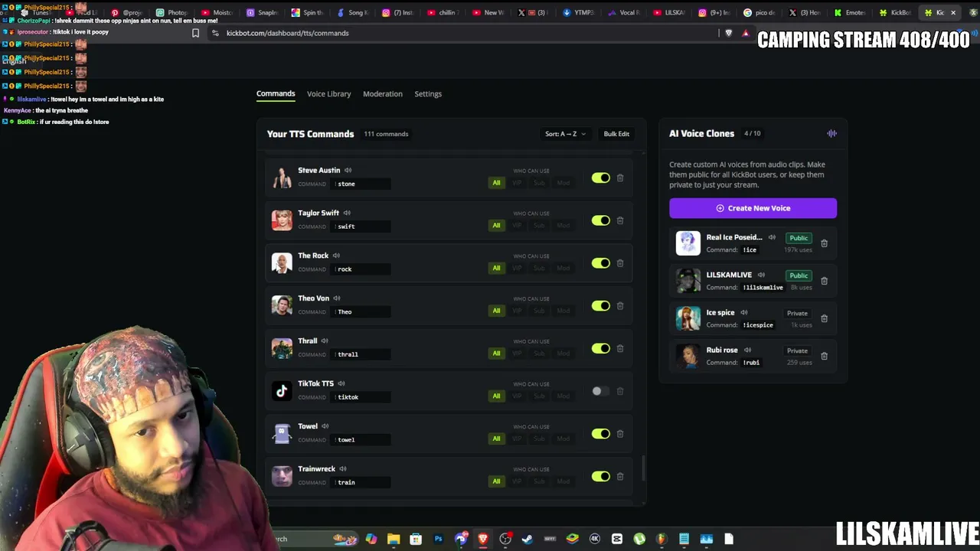This screenshot has height=551, width=980.
Task: Switch to the Commands tab
Action: 276,93
